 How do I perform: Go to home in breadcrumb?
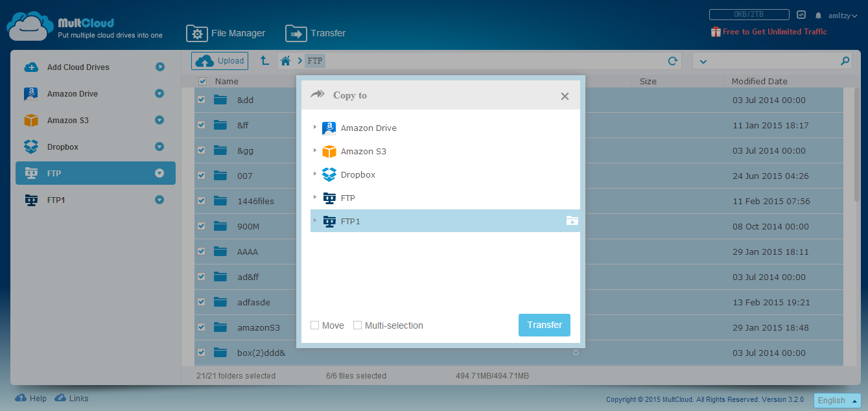285,61
